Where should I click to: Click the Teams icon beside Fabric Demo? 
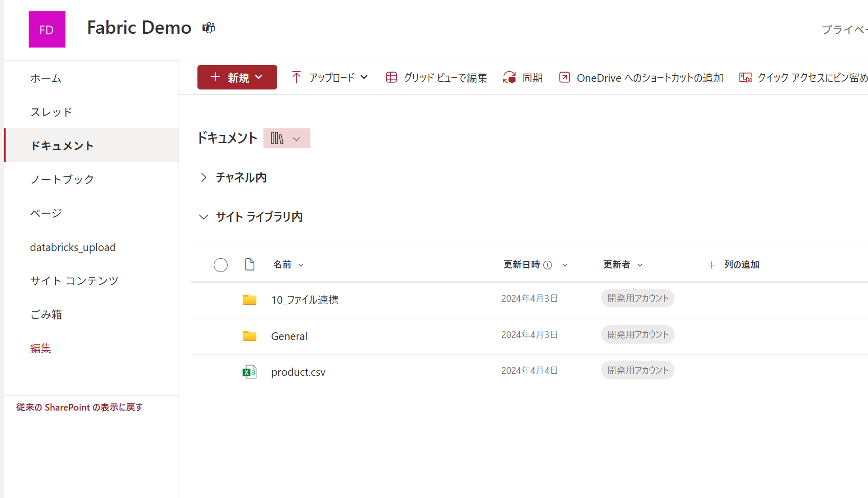pos(209,28)
